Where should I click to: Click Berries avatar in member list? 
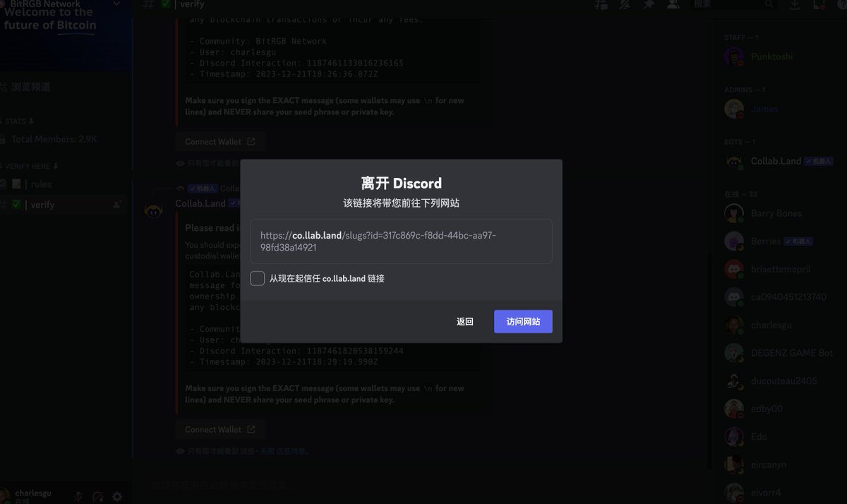pos(734,241)
